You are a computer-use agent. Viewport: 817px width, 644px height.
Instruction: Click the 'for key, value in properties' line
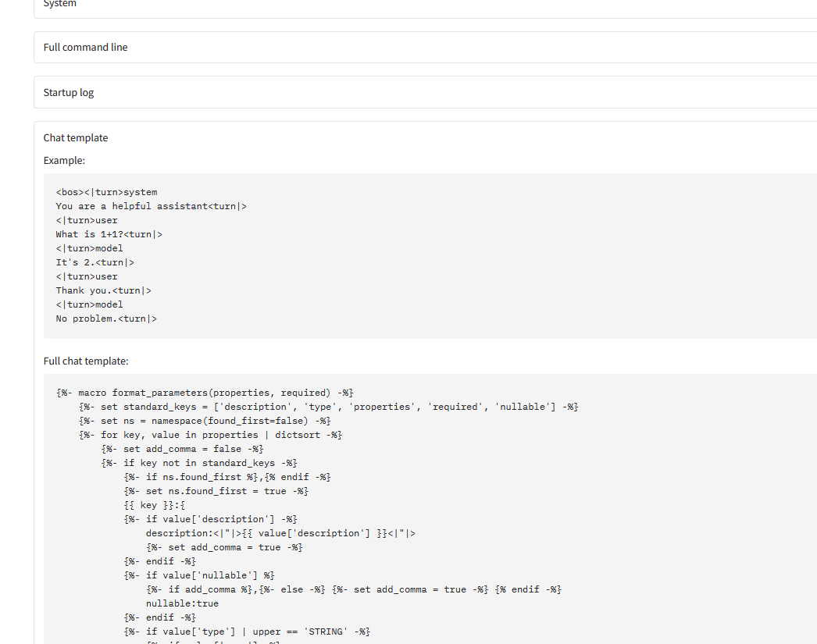coord(211,435)
